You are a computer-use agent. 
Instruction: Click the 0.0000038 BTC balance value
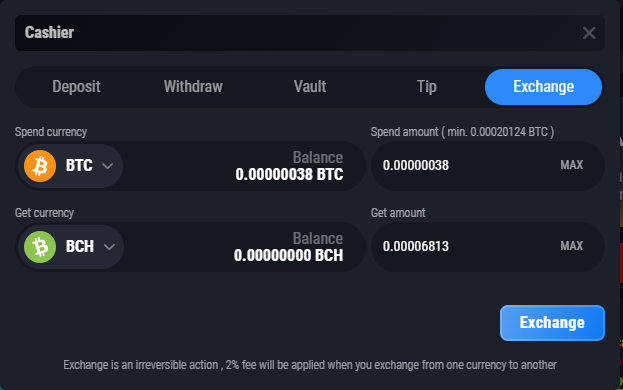click(x=289, y=174)
